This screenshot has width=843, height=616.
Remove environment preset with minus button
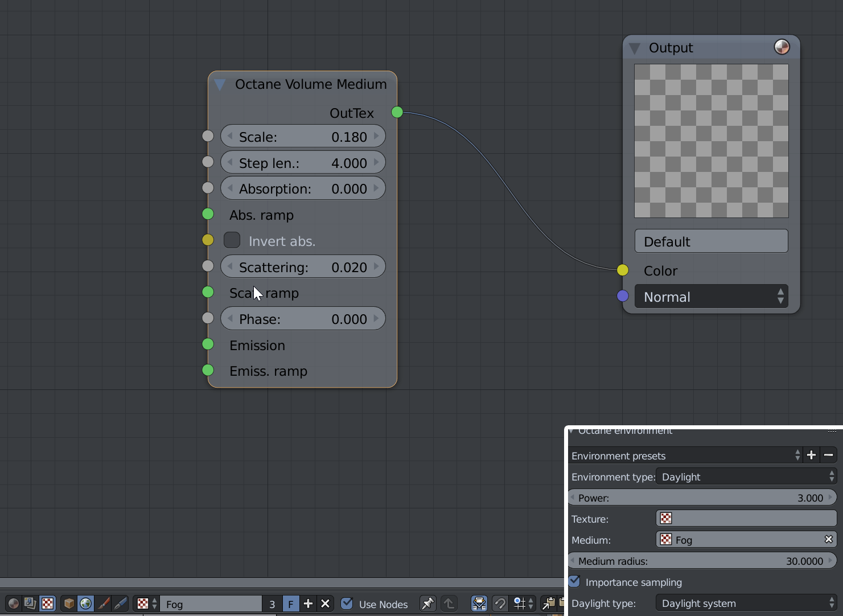[829, 455]
